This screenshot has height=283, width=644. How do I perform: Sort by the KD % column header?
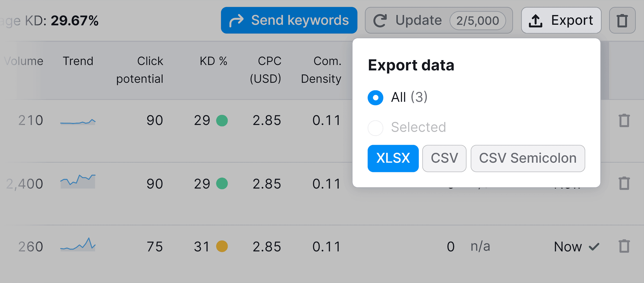(x=213, y=61)
